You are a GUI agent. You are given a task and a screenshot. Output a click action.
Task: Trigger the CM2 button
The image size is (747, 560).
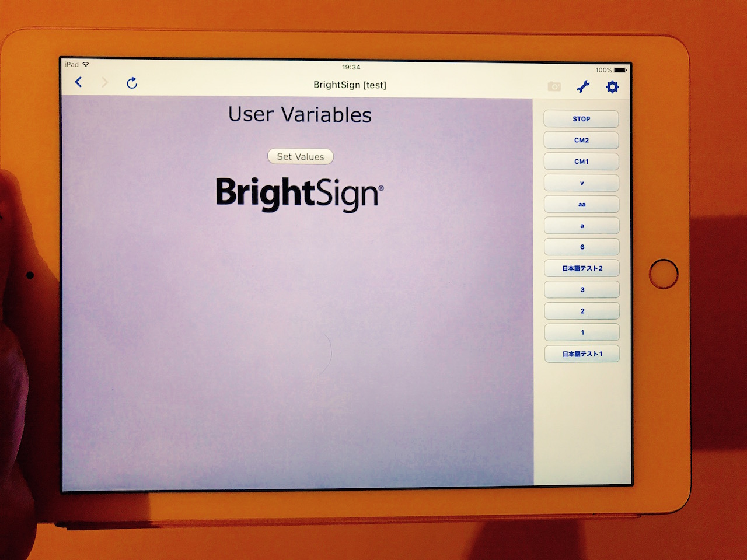[x=581, y=140]
